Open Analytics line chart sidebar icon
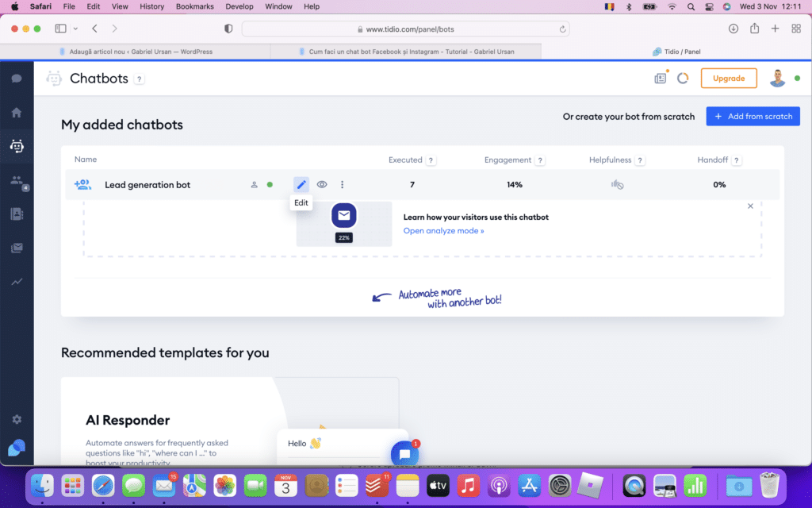This screenshot has width=812, height=508. point(17,282)
